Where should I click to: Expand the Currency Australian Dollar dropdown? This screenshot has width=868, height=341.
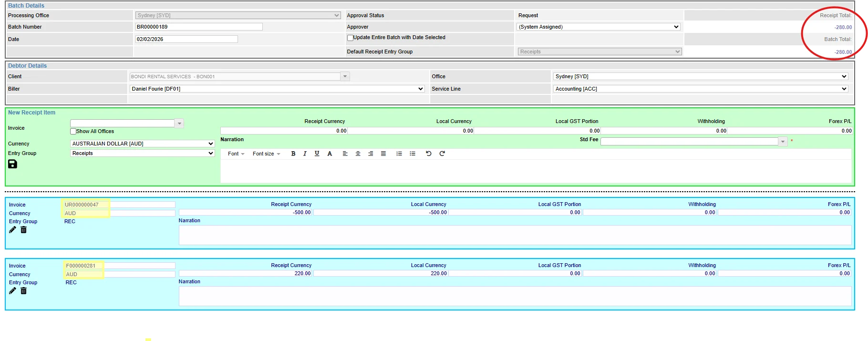pos(143,144)
